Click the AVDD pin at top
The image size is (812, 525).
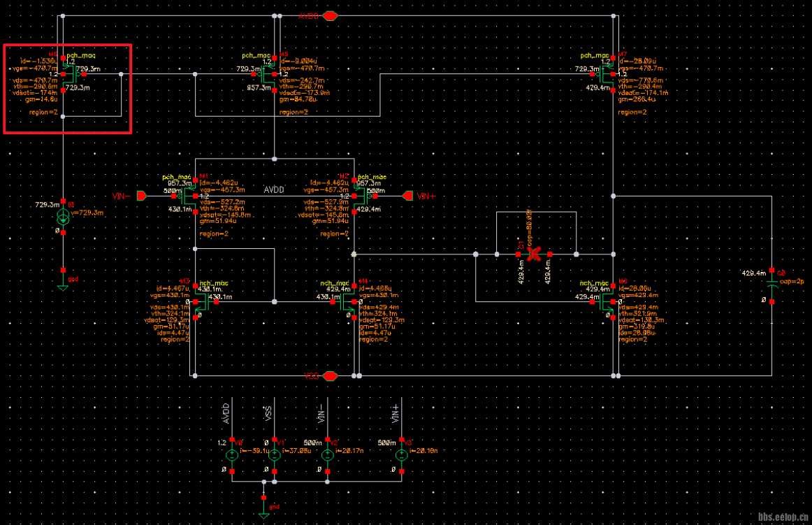[330, 16]
